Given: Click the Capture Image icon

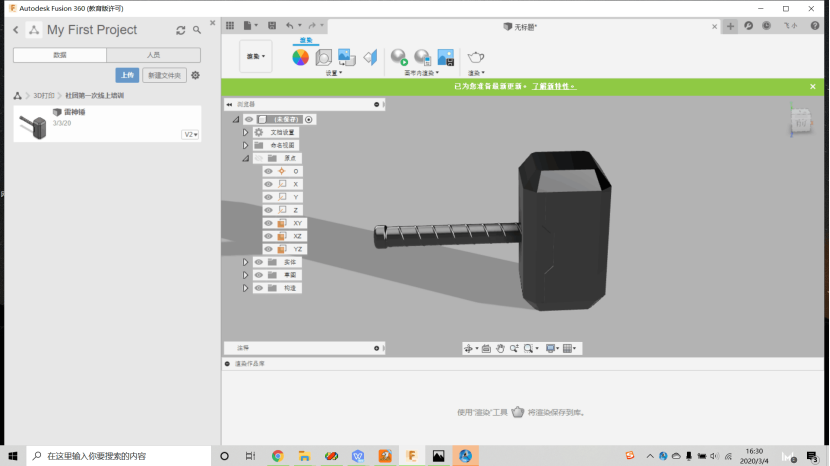Looking at the screenshot, I should click(446, 58).
